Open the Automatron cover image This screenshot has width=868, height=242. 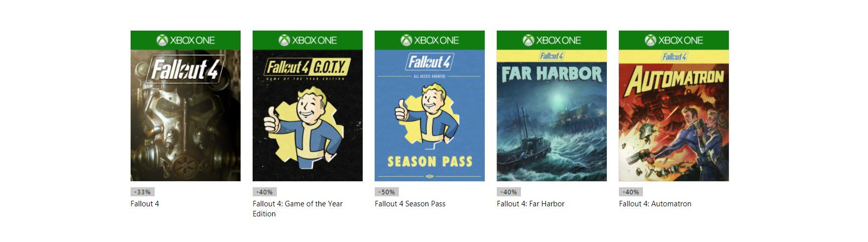tap(674, 106)
